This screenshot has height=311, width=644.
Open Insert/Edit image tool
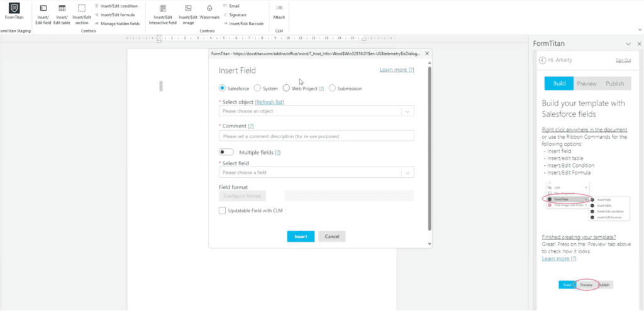click(x=188, y=14)
